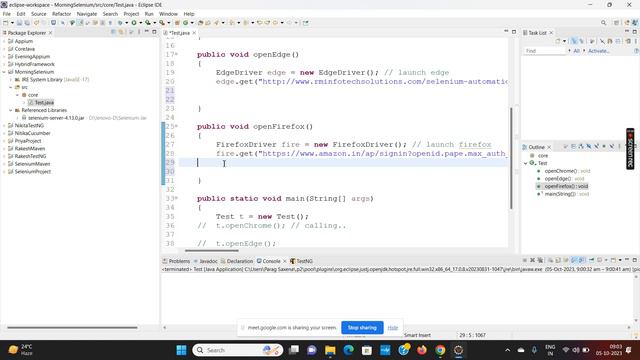Open the Navigate menu
The width and height of the screenshot is (640, 360).
pyautogui.click(x=87, y=14)
